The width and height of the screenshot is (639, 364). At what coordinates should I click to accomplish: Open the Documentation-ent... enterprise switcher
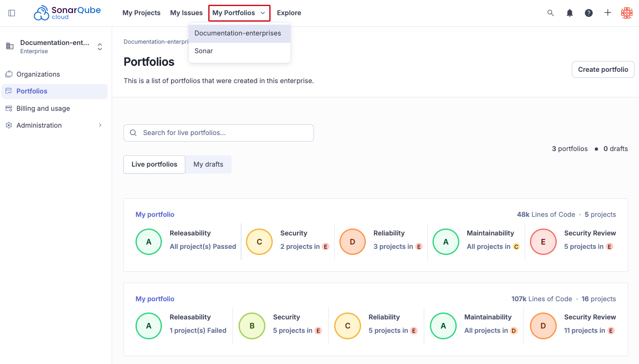[55, 47]
